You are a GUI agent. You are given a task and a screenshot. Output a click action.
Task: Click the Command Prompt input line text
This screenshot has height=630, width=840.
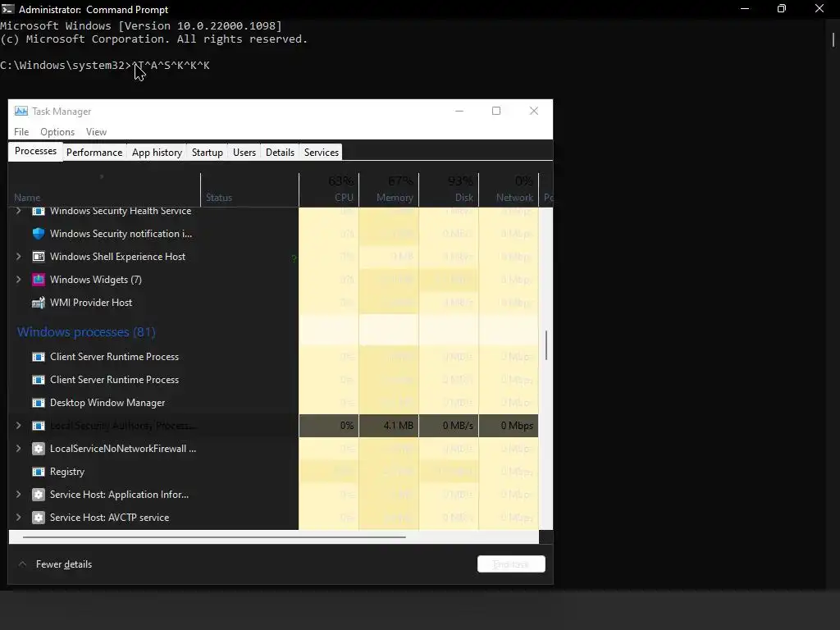click(x=105, y=66)
